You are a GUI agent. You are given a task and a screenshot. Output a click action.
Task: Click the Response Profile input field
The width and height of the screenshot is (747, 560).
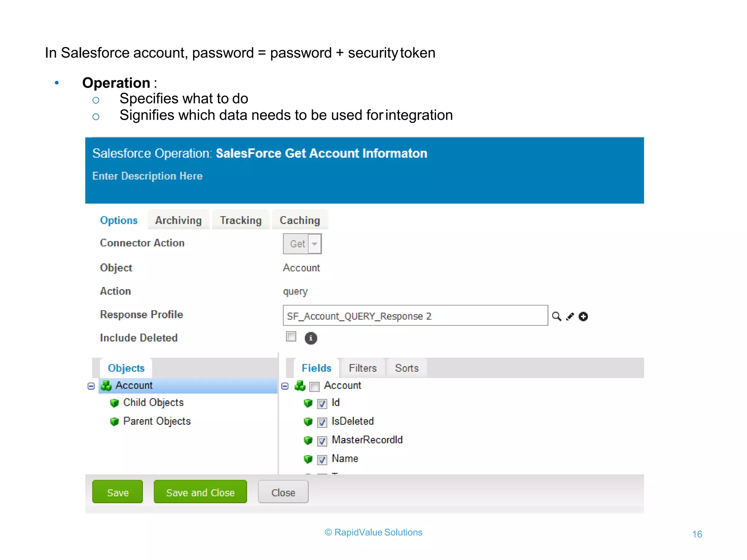[x=415, y=316]
